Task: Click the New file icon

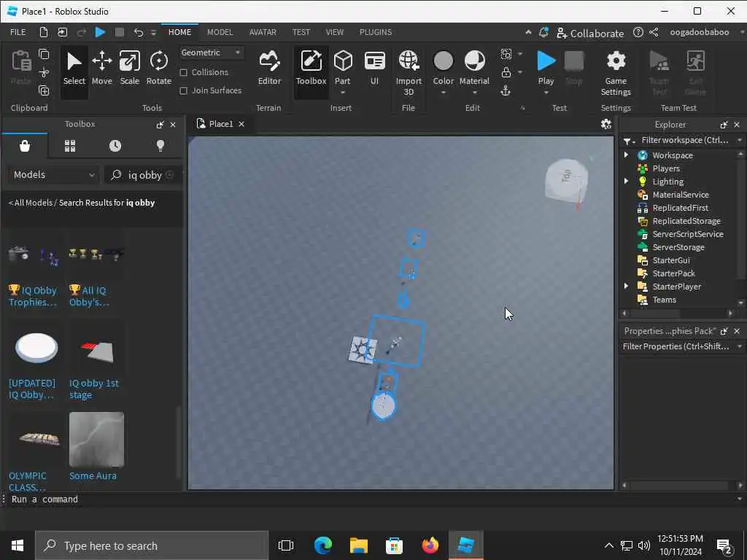Action: click(x=44, y=32)
